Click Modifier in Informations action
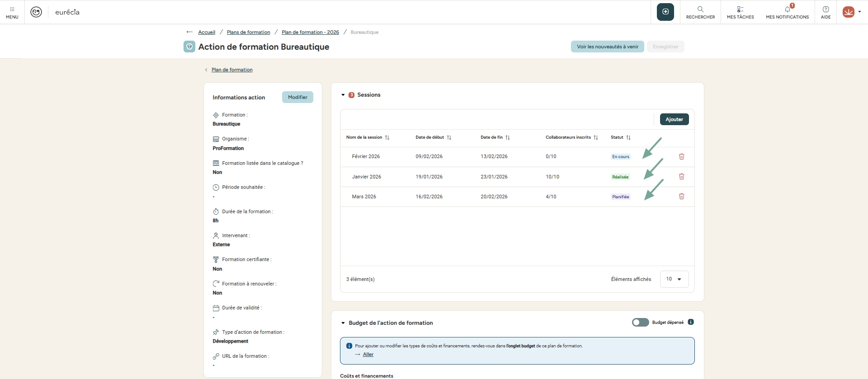The width and height of the screenshot is (868, 379). tap(297, 97)
